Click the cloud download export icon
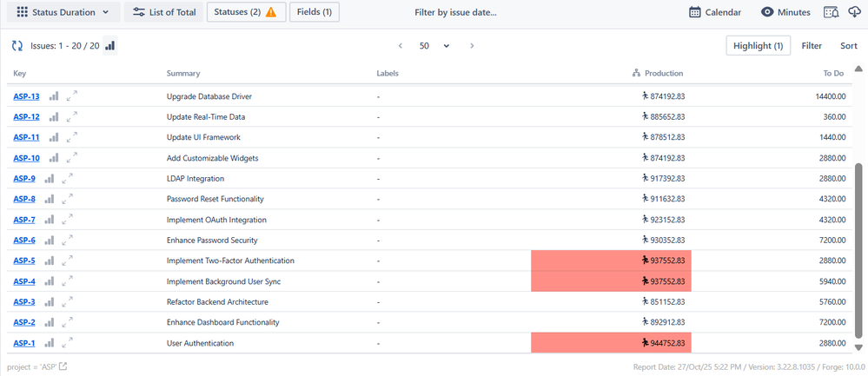868x376 pixels. (853, 12)
